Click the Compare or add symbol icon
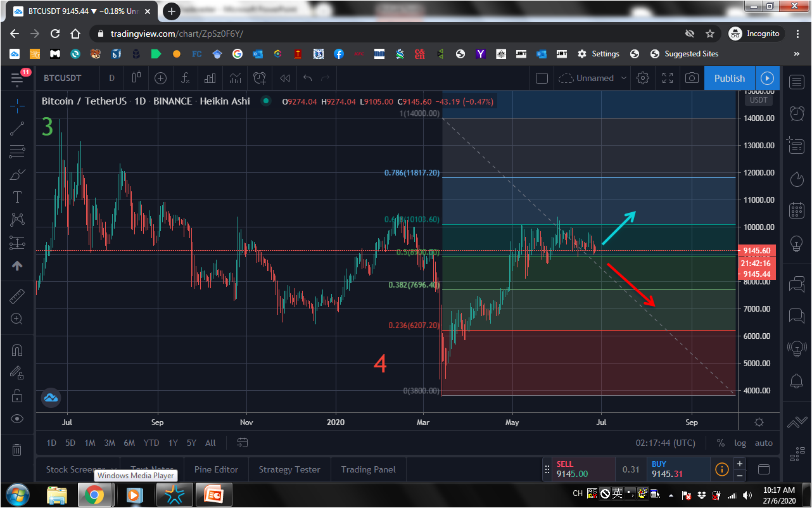 161,78
